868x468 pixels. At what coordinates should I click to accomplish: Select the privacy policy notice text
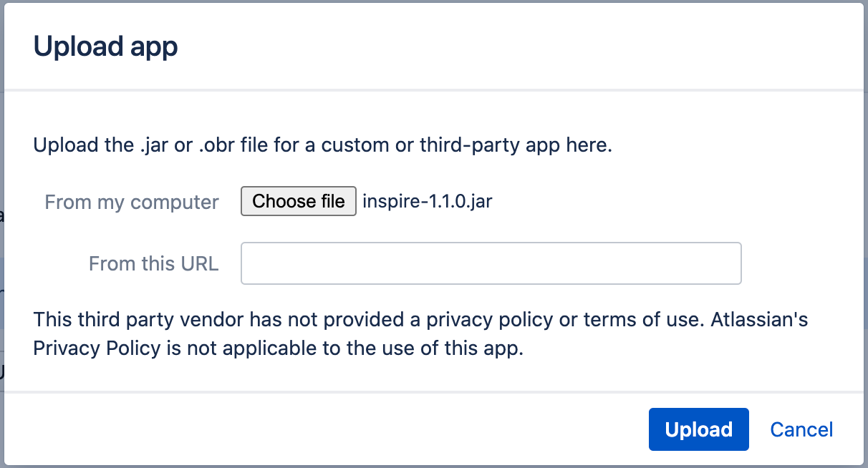420,333
